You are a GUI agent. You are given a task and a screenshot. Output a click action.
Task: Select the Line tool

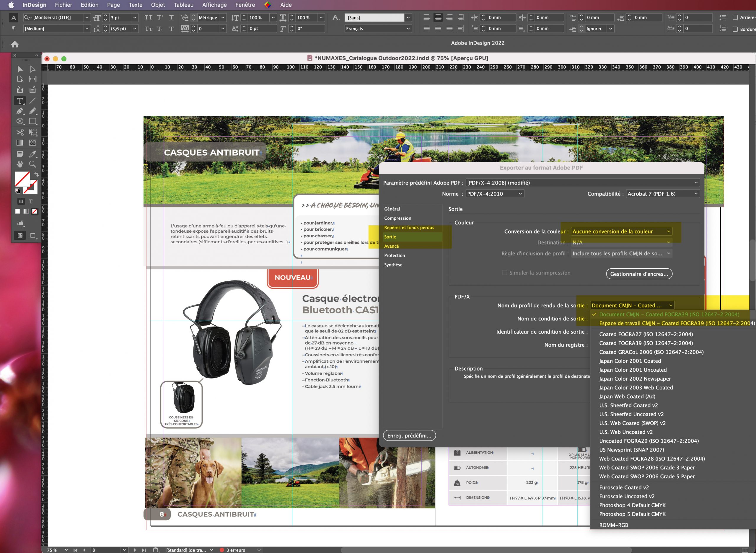tap(32, 101)
